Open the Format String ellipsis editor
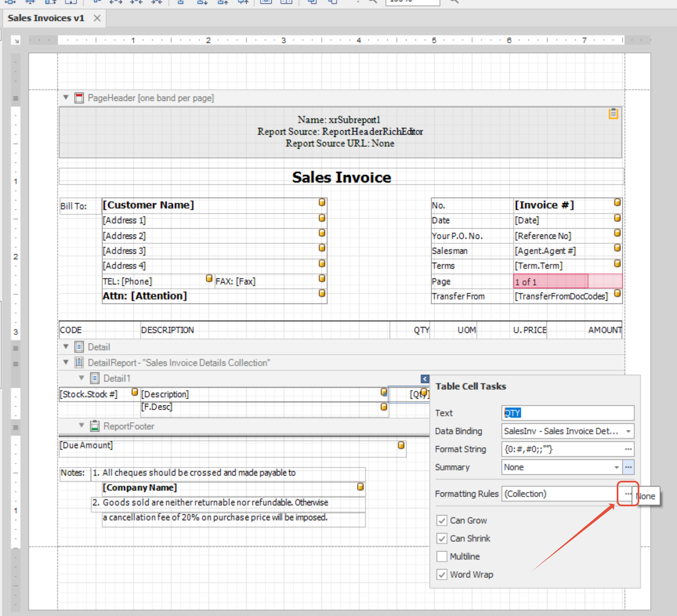The image size is (677, 616). point(628,449)
